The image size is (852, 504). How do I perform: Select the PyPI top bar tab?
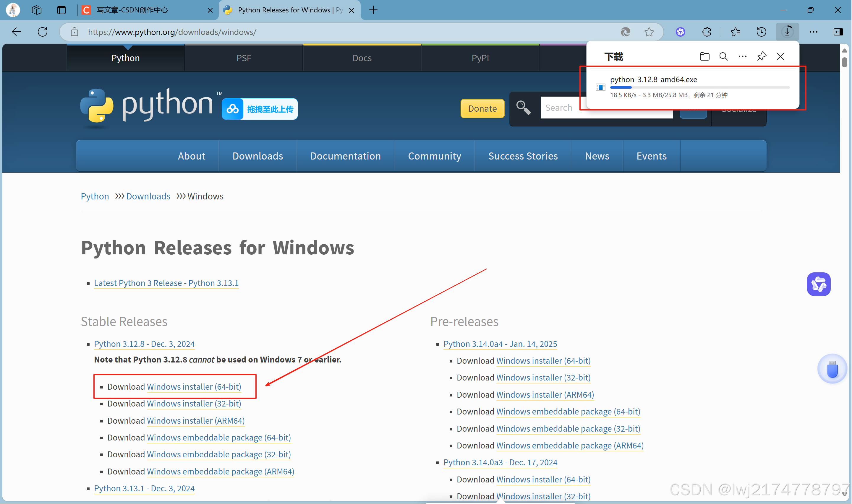pos(480,58)
